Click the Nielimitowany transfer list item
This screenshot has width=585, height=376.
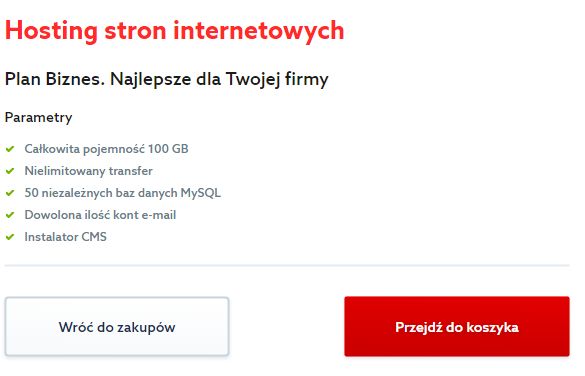(x=88, y=171)
